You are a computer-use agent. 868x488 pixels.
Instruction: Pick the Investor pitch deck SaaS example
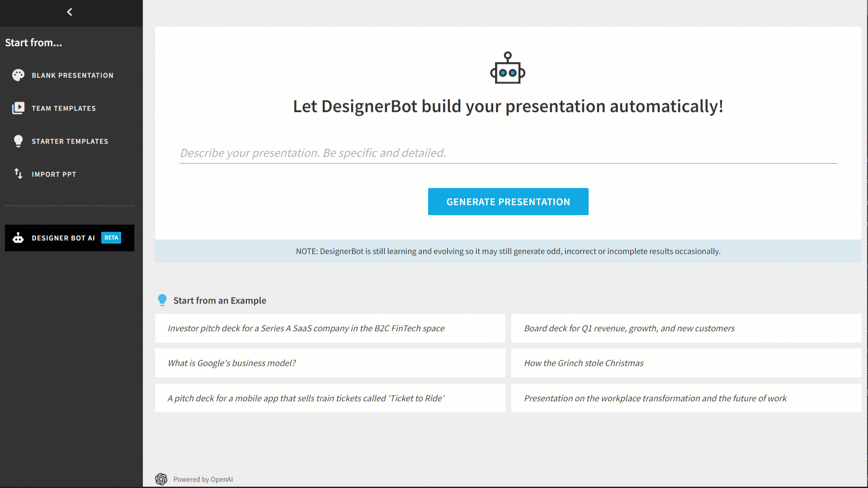pyautogui.click(x=330, y=328)
